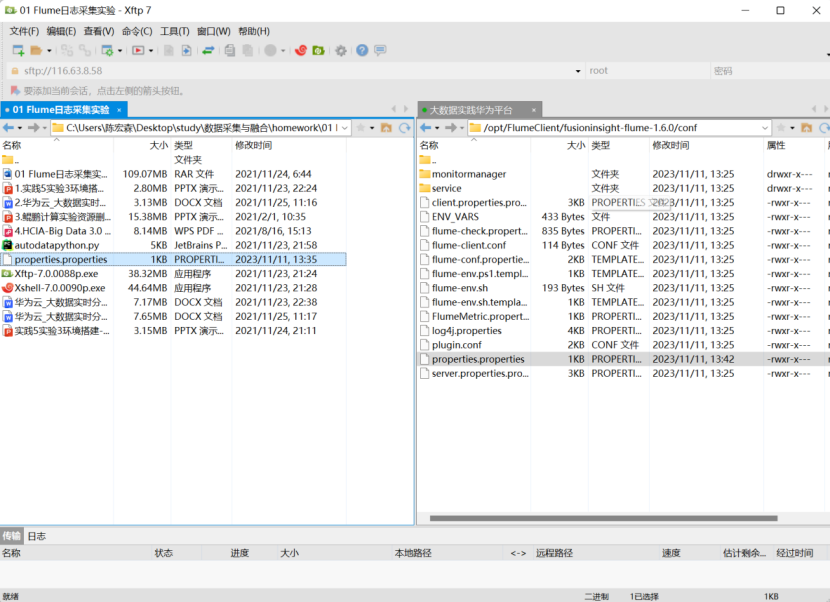This screenshot has width=830, height=602.
Task: Click the add session flag icon
Action: coord(15,91)
